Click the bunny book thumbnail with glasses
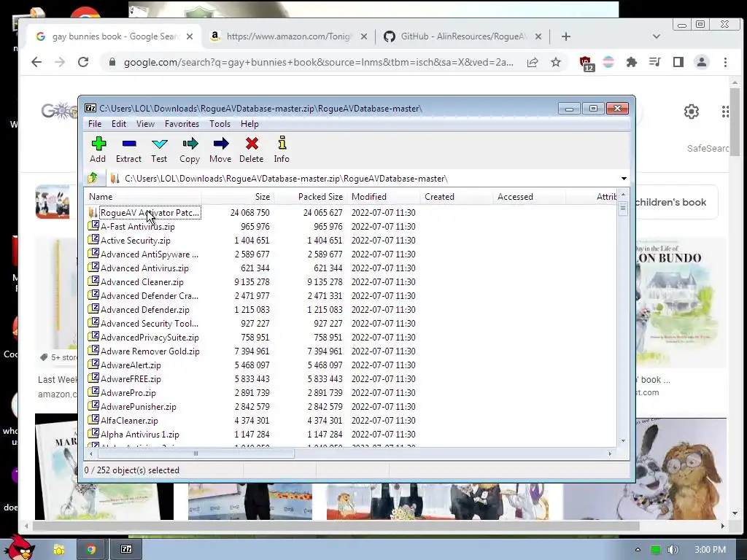This screenshot has height=560, width=747. (645, 469)
